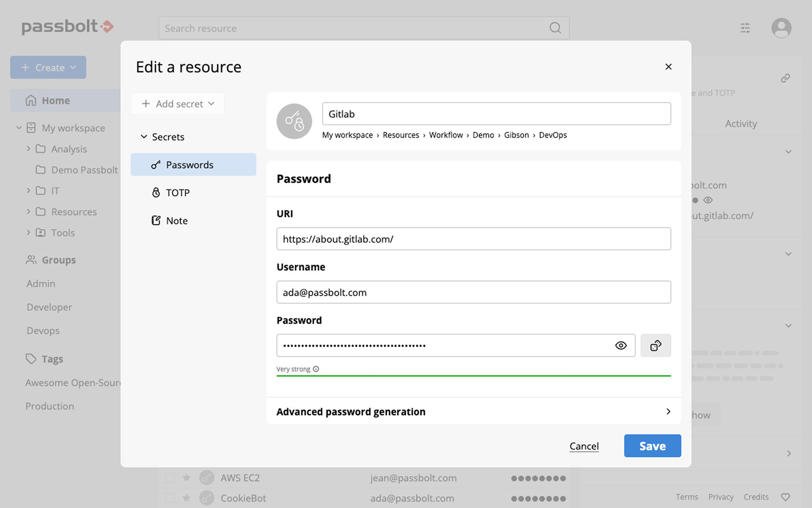Image resolution: width=812 pixels, height=508 pixels.
Task: Open the password generator dice icon
Action: 655,345
